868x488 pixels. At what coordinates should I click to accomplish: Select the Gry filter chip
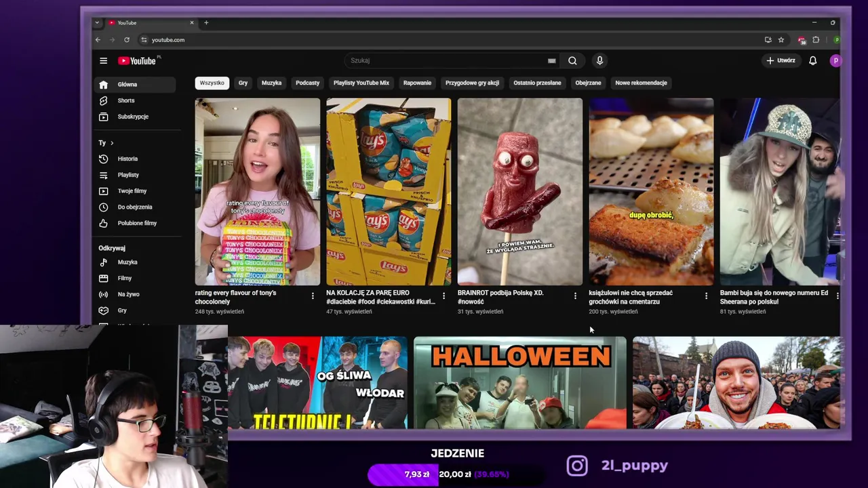coord(243,83)
